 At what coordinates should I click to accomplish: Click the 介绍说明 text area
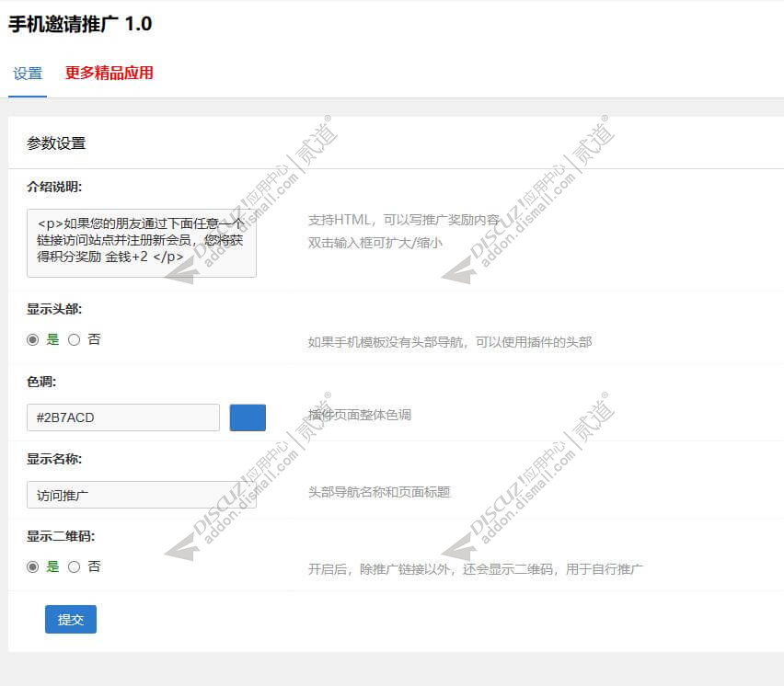click(x=142, y=243)
